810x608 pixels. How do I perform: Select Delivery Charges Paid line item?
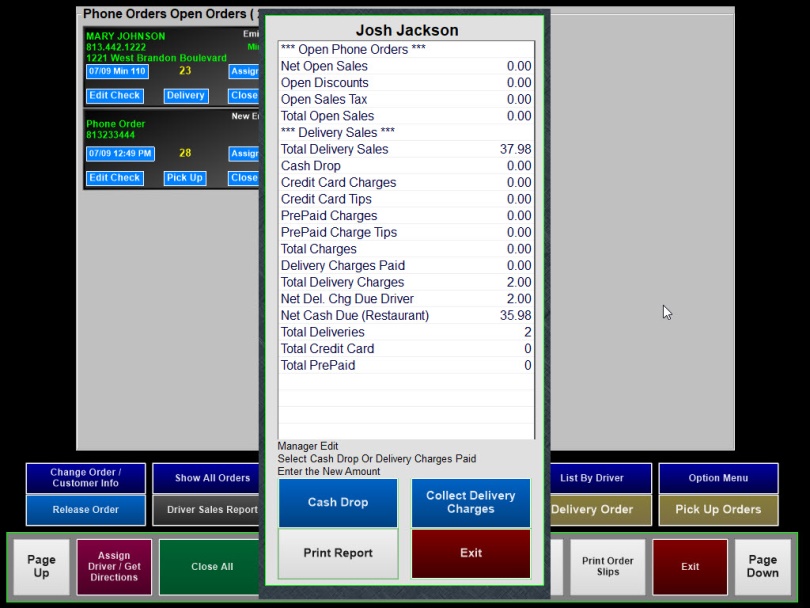(x=405, y=266)
